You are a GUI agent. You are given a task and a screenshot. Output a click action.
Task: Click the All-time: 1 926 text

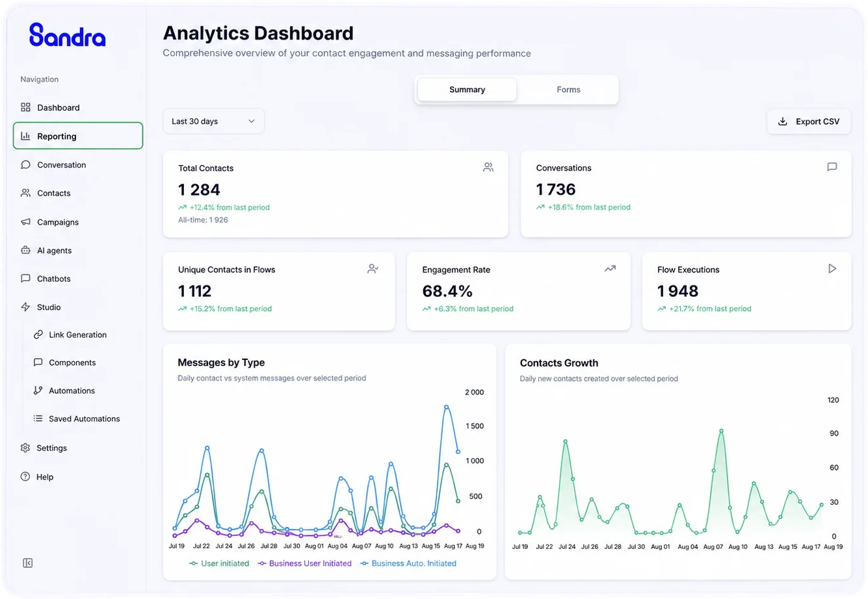click(203, 220)
